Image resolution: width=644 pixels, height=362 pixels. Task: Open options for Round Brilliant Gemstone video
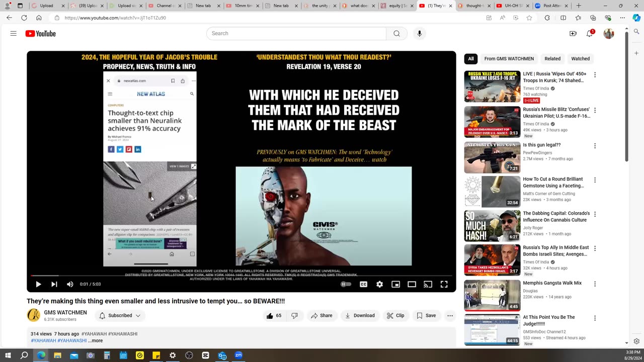pyautogui.click(x=595, y=180)
